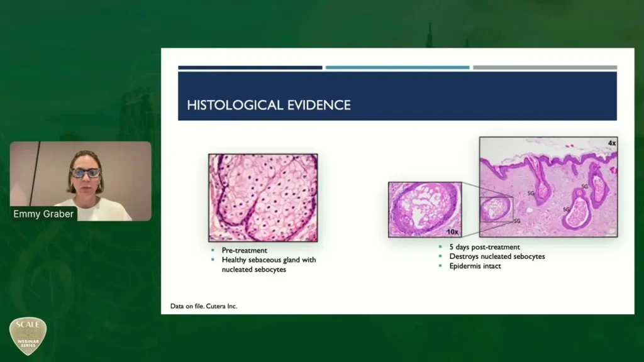The image size is (644, 362).
Task: Pick the teal bar above title
Action: [397, 67]
